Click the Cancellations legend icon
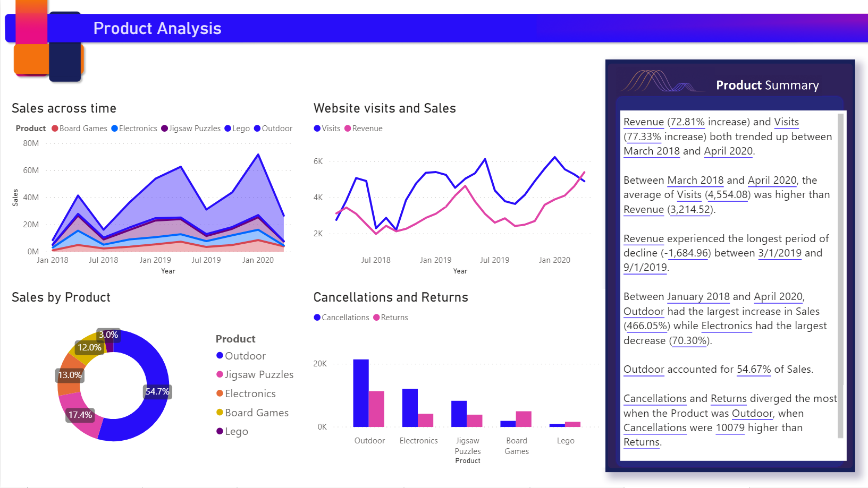 tap(316, 317)
